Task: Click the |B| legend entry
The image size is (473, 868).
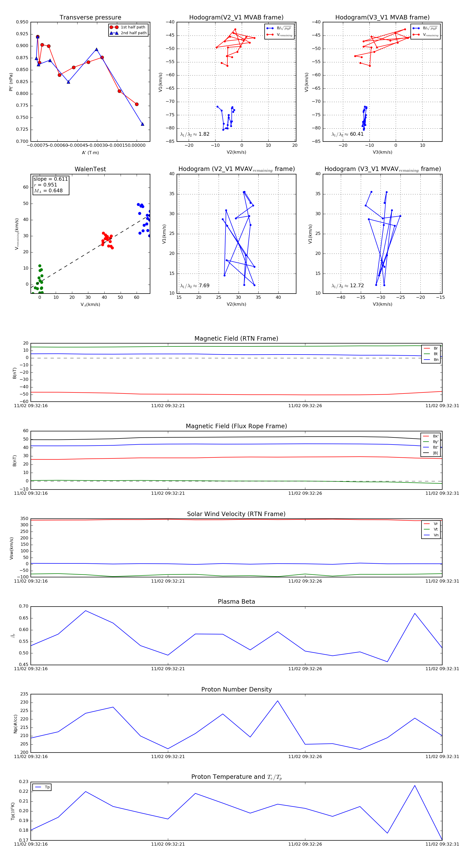Action: click(x=431, y=453)
